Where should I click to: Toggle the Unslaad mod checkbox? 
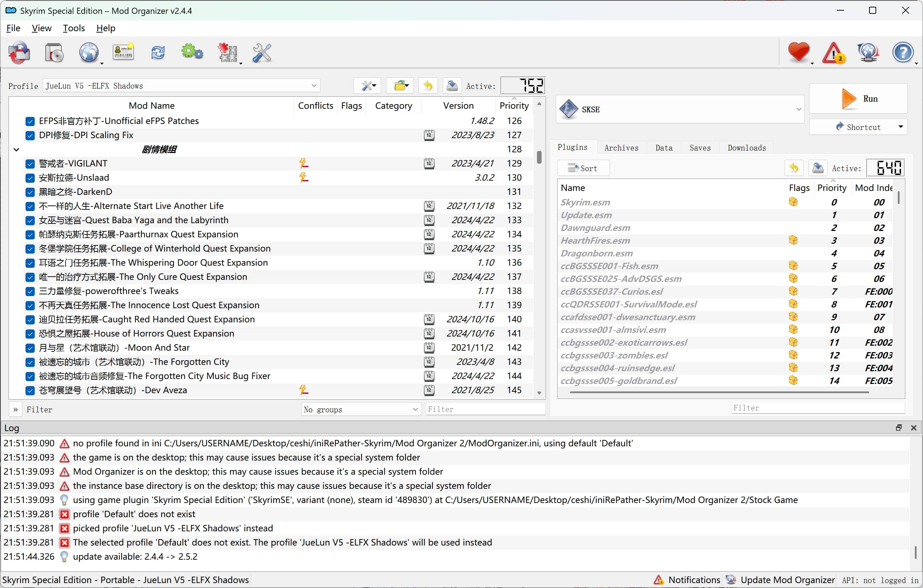[30, 178]
